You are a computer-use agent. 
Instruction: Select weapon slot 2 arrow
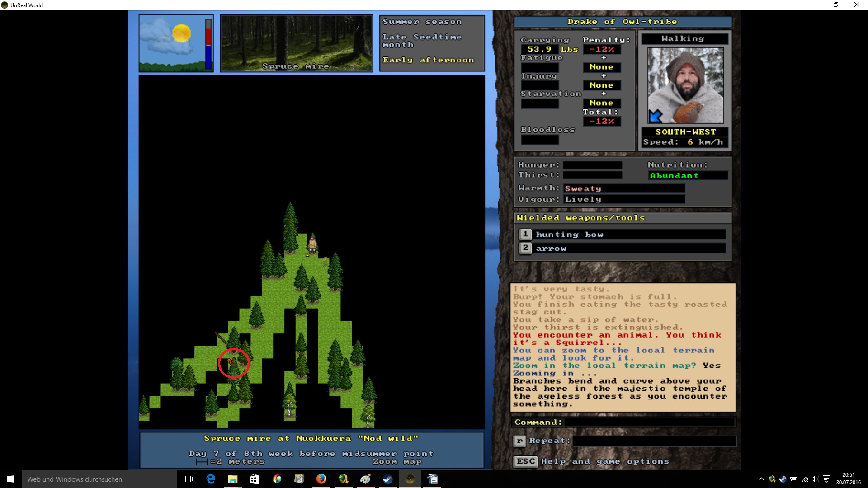(x=622, y=248)
